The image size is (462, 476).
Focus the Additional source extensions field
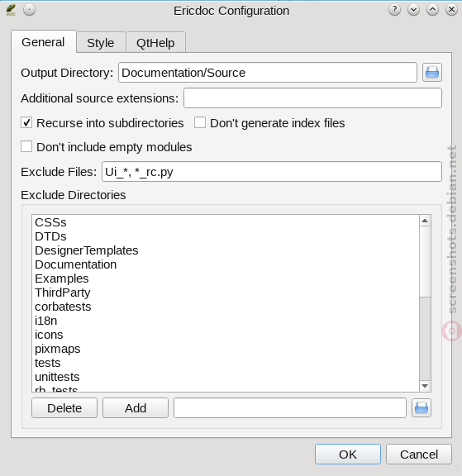pos(312,98)
